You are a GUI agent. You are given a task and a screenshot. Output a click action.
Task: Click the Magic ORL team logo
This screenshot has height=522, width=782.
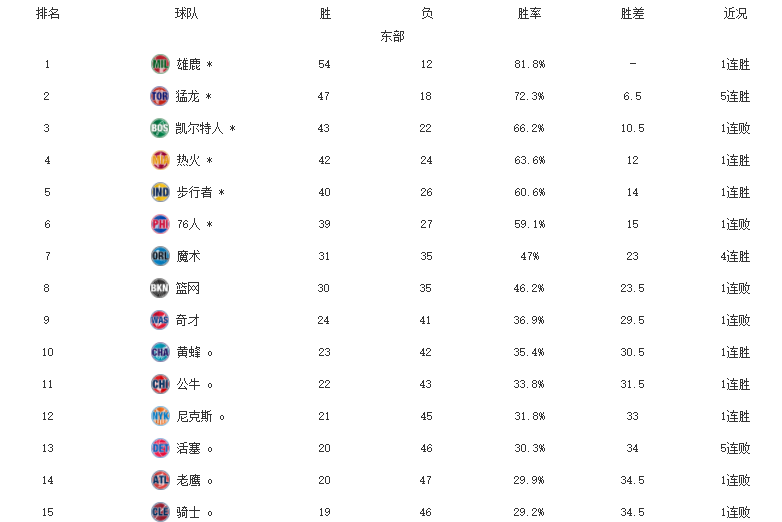pyautogui.click(x=160, y=256)
